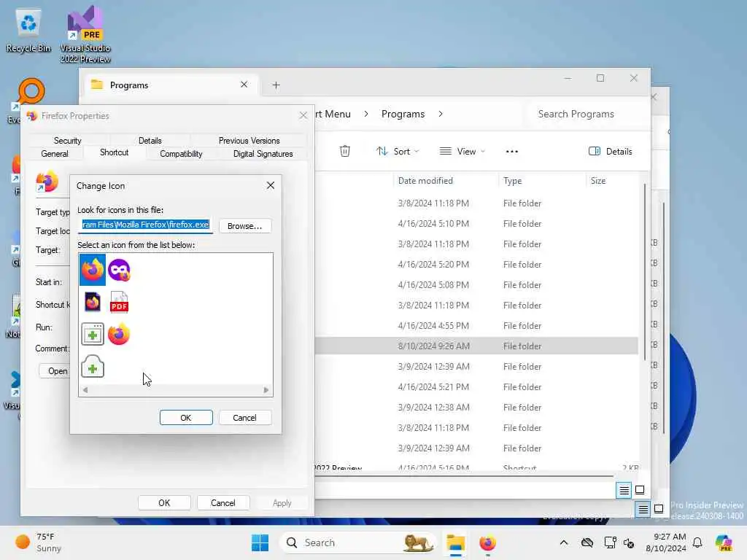
Task: Click Browse in Change Icon dialog
Action: click(245, 226)
